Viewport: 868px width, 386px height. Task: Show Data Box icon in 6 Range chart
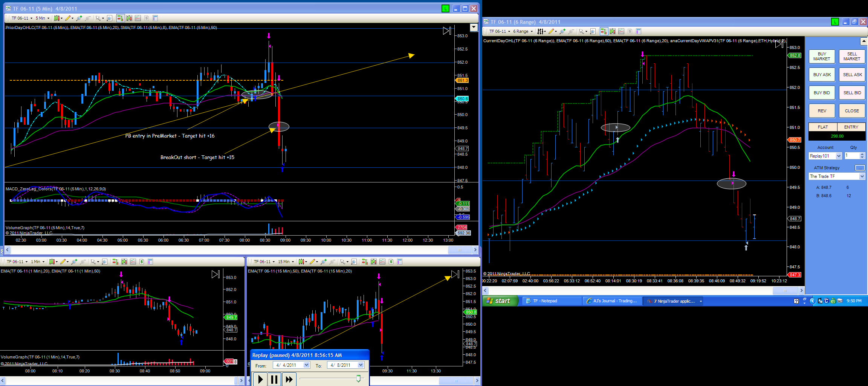click(x=639, y=31)
